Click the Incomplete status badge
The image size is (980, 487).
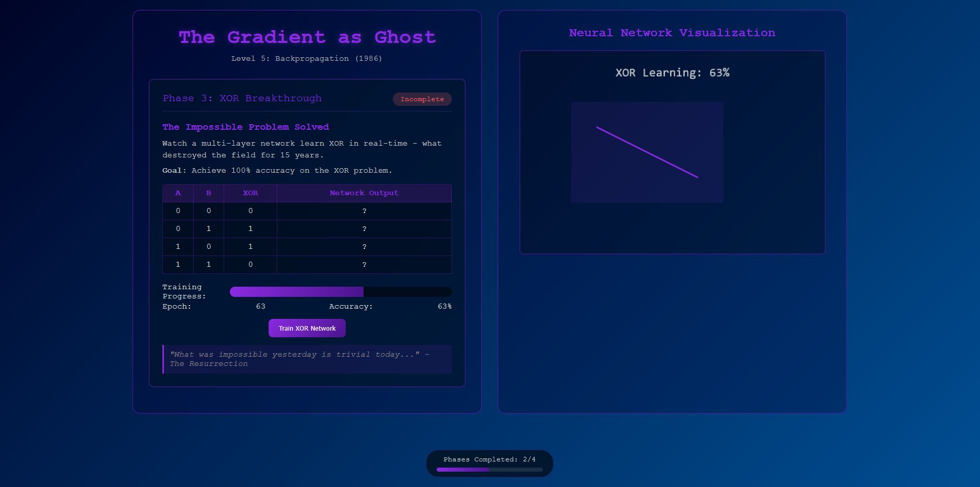(422, 99)
